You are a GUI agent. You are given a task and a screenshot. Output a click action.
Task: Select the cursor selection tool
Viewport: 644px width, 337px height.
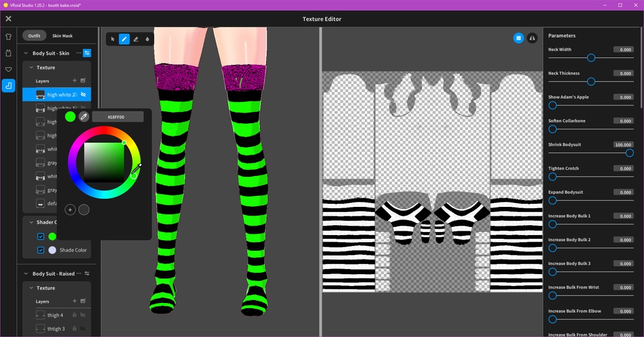(113, 39)
